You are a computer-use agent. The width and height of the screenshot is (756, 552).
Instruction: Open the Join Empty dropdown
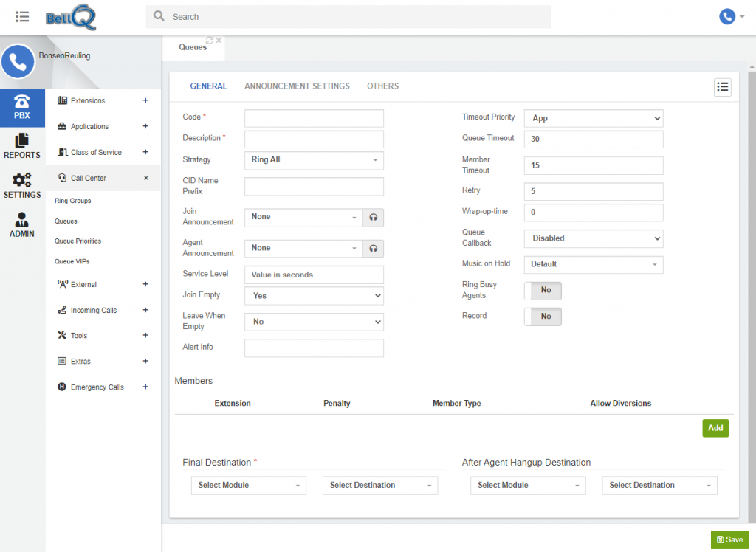point(314,296)
